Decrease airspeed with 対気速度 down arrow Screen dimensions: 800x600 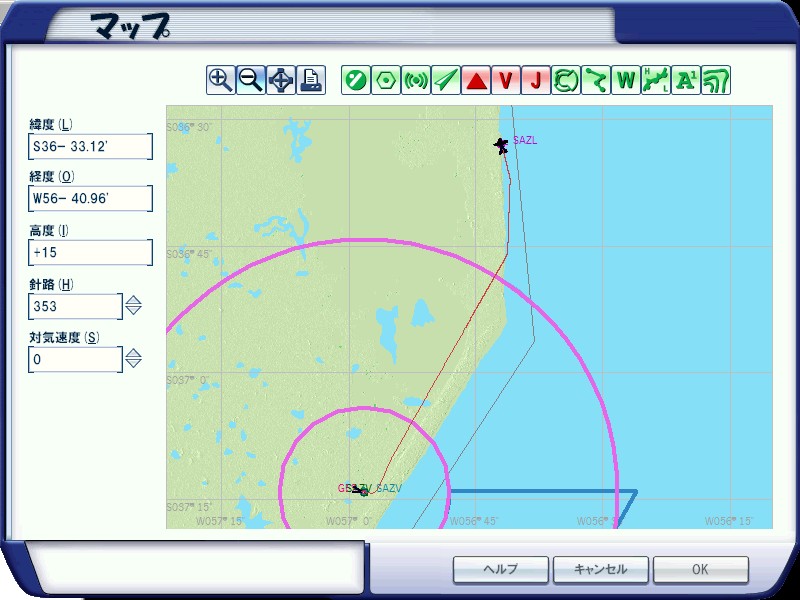tap(133, 364)
